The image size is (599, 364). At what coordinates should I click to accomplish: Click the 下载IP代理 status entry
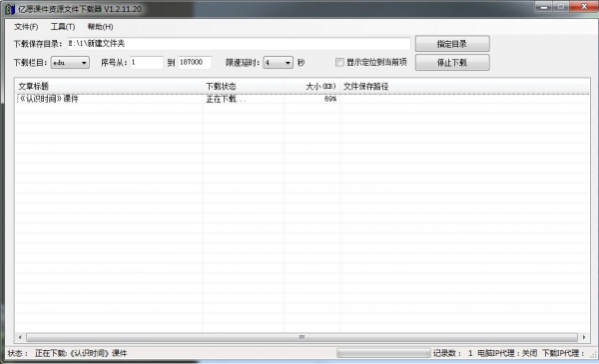(x=563, y=353)
